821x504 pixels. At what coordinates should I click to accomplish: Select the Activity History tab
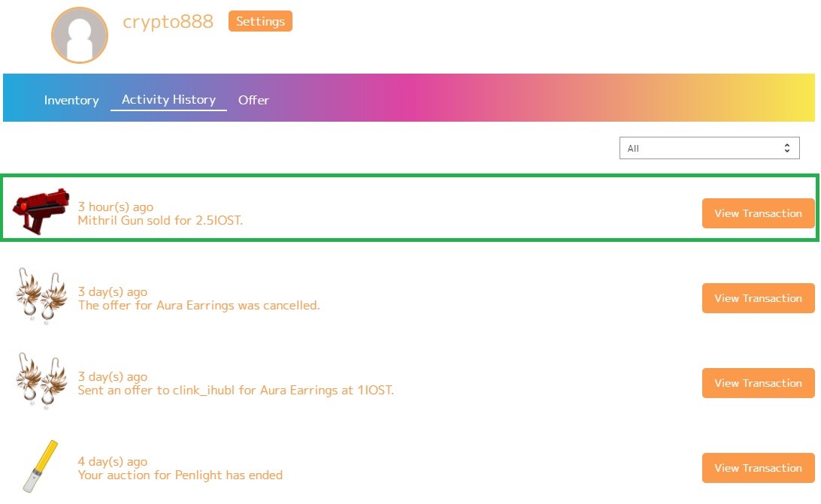coord(168,99)
